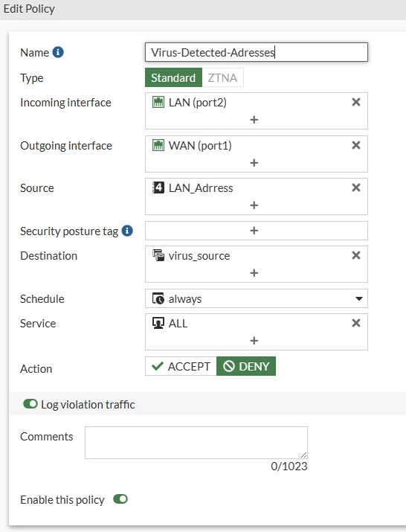Click virus_source destination entry text
Screen dimensions: 406x532
pos(199,255)
